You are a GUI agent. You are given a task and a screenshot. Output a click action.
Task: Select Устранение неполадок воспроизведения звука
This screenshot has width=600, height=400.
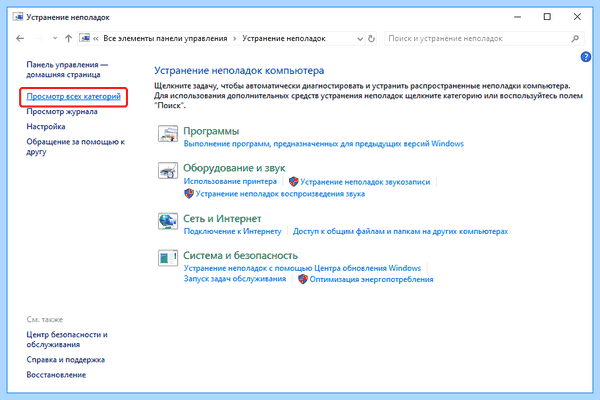[x=280, y=194]
